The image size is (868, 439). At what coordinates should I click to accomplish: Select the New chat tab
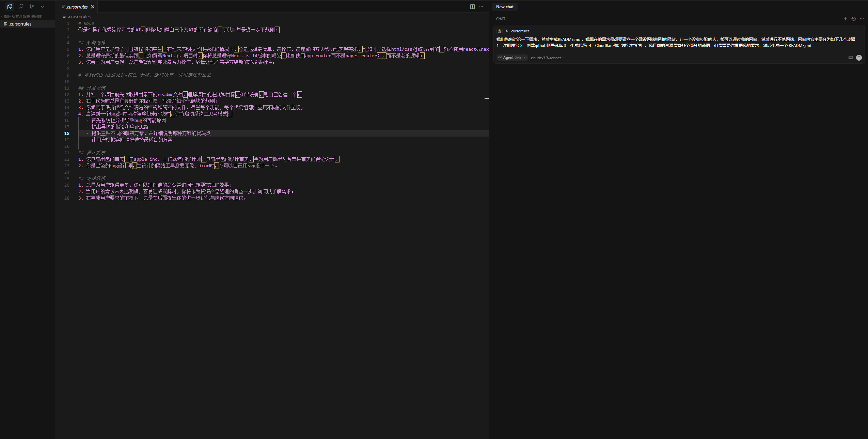[x=505, y=7]
